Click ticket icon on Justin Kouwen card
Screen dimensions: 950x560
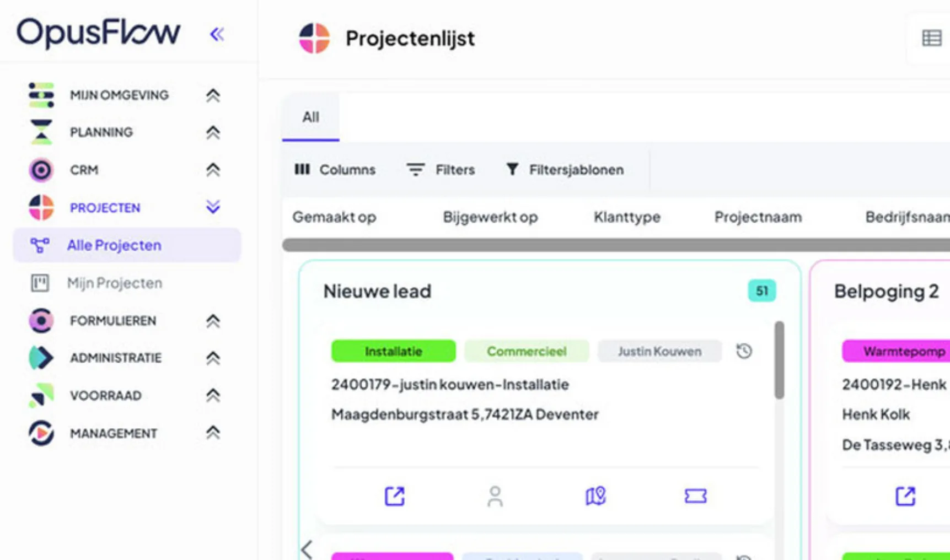pyautogui.click(x=695, y=496)
